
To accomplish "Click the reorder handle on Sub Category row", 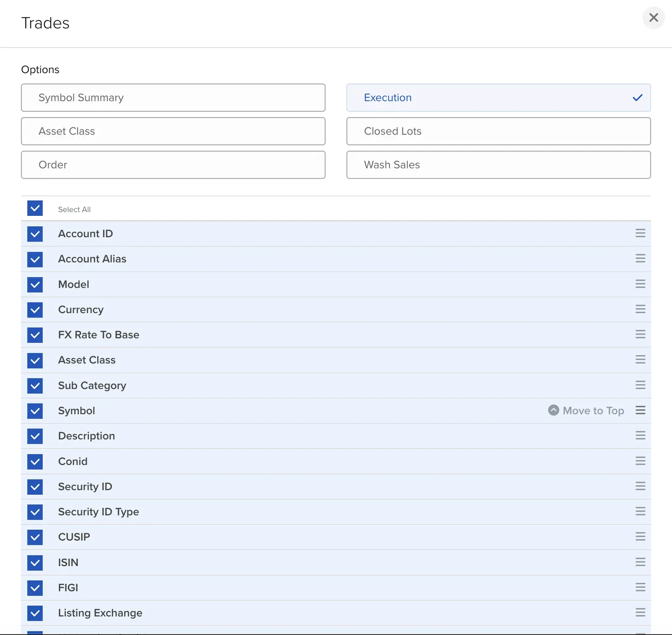I will coord(640,385).
